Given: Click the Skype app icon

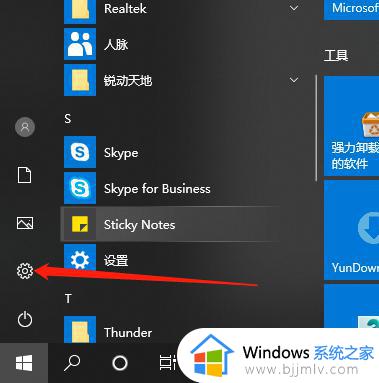Looking at the screenshot, I should [x=80, y=152].
